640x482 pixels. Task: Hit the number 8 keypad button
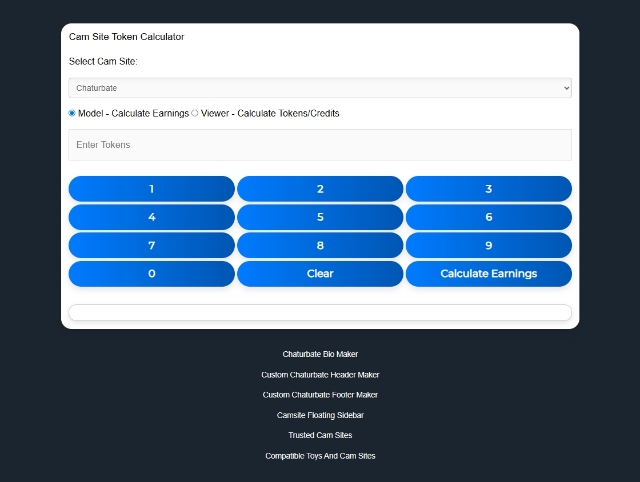tap(320, 245)
